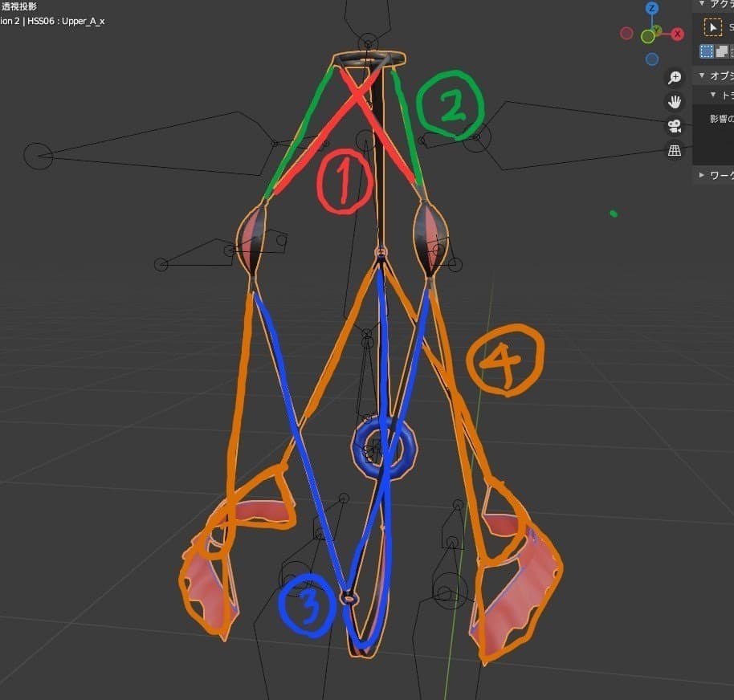Collapse the active tool panel at top

[x=702, y=4]
